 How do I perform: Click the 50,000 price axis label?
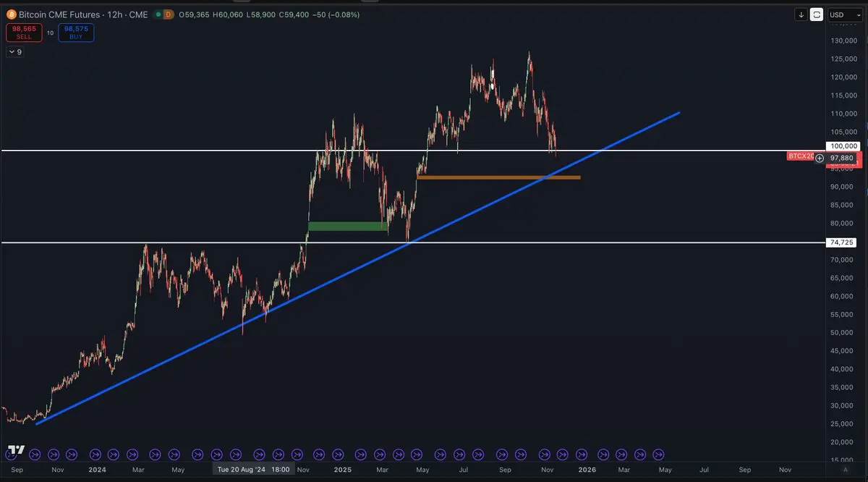(843, 332)
